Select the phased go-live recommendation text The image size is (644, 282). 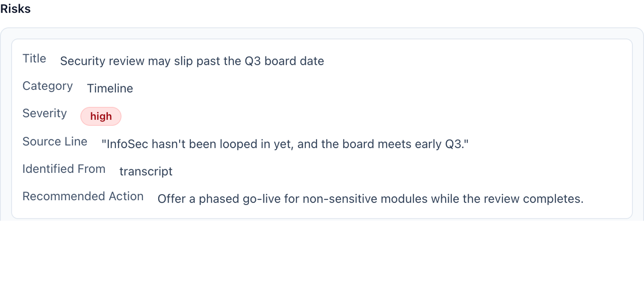tap(370, 199)
